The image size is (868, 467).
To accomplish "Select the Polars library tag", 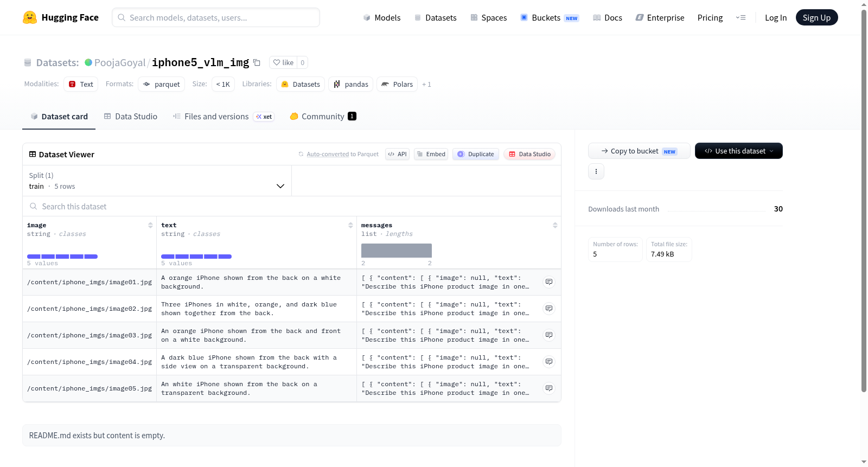I will click(x=397, y=84).
